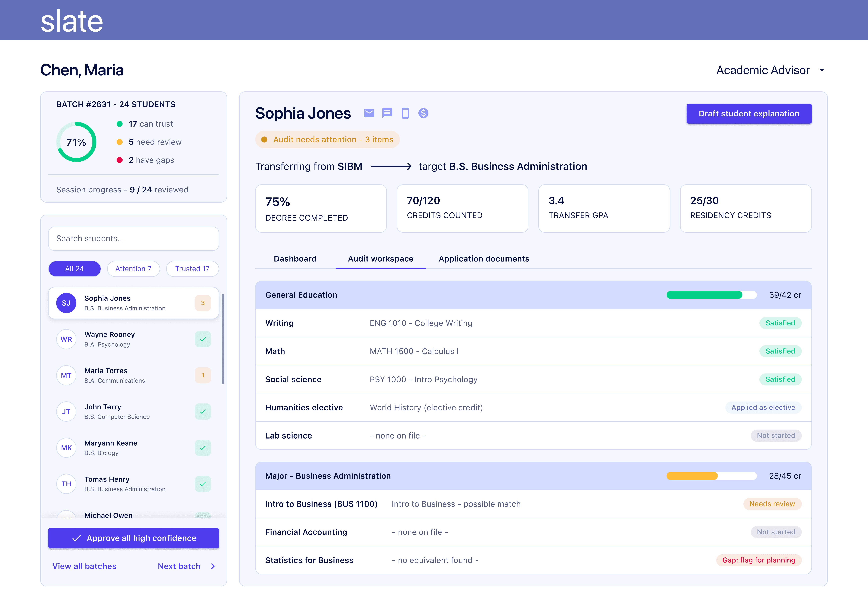Click Needs review tag on Intro to Business

[772, 504]
